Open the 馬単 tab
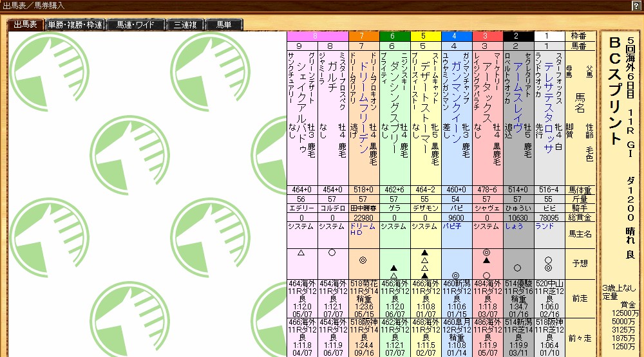Screen dimensions: 644x357 [224, 24]
